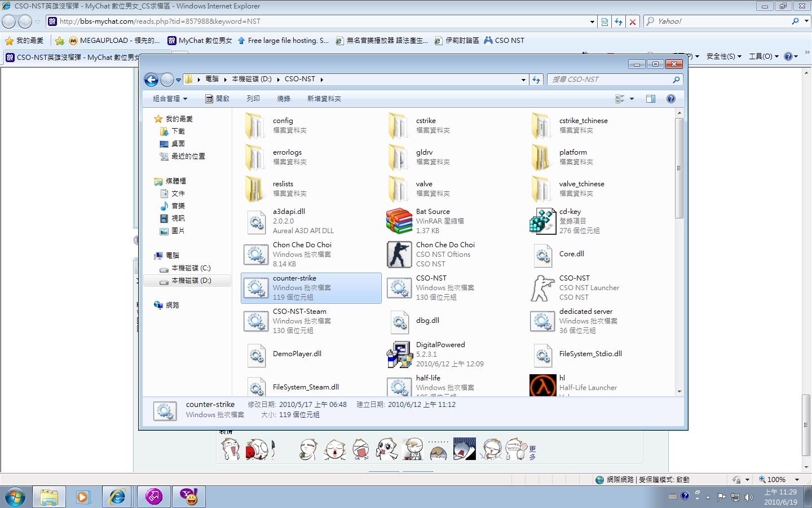Open IE 工具(O) dropdown menu
Screen dimensions: 812x508
[x=764, y=56]
